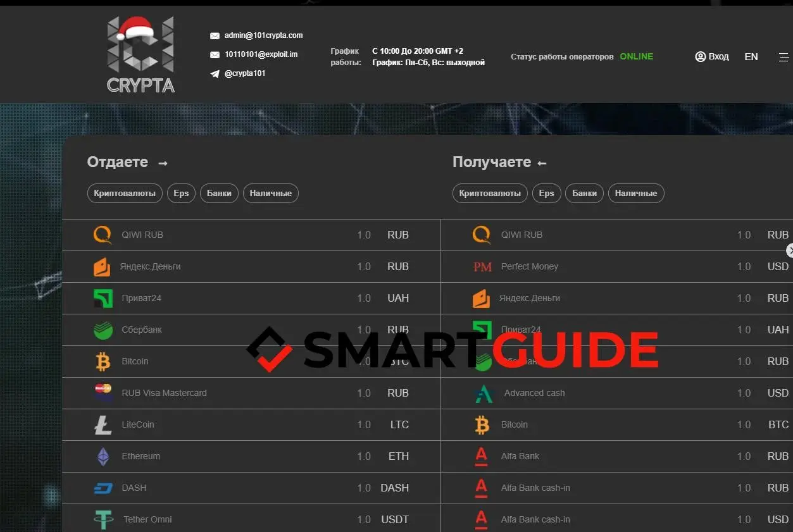Click QIWI RUB label in Отдаете list
793x532 pixels.
(142, 235)
